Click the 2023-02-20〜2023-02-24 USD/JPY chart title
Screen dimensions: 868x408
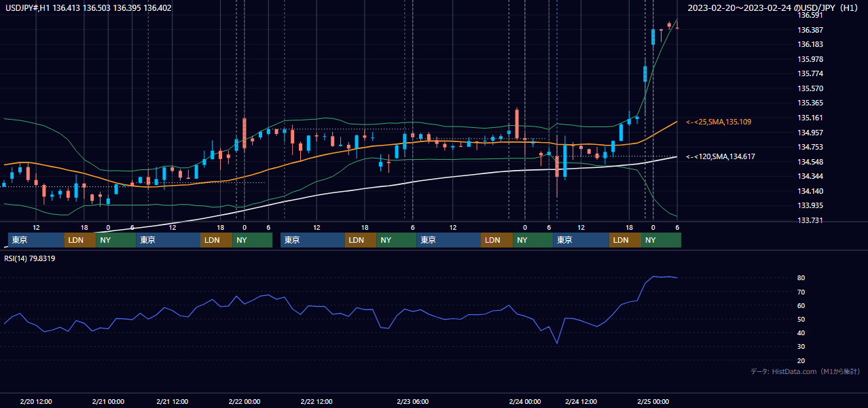(774, 7)
